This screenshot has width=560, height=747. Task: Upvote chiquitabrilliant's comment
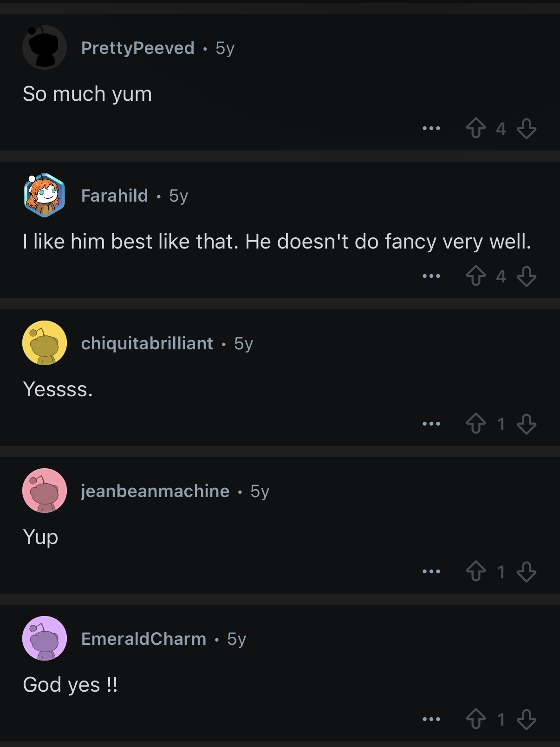pyautogui.click(x=475, y=424)
